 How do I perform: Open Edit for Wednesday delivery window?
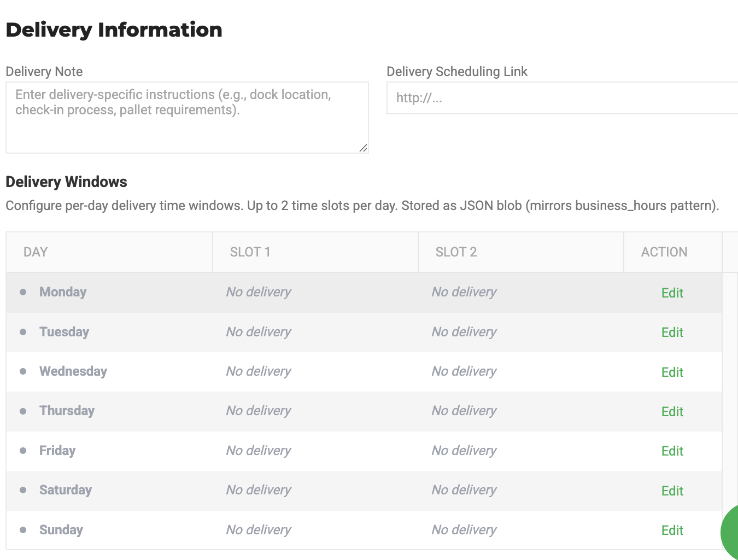672,372
